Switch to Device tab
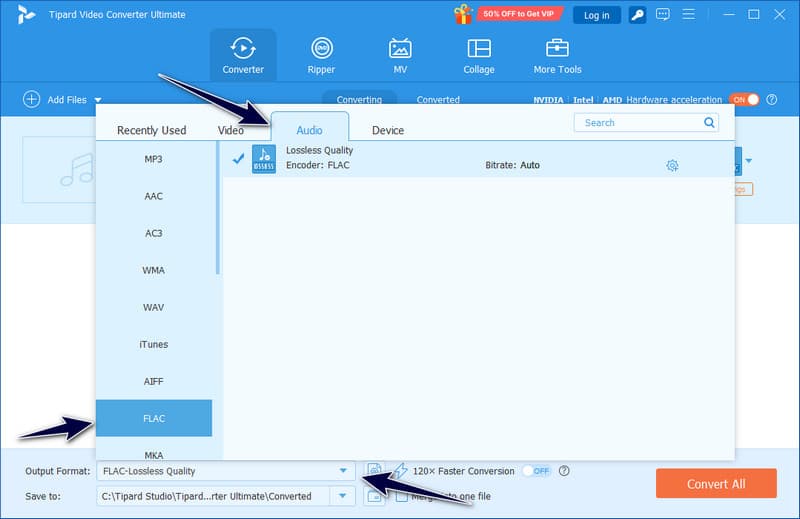 pos(388,130)
